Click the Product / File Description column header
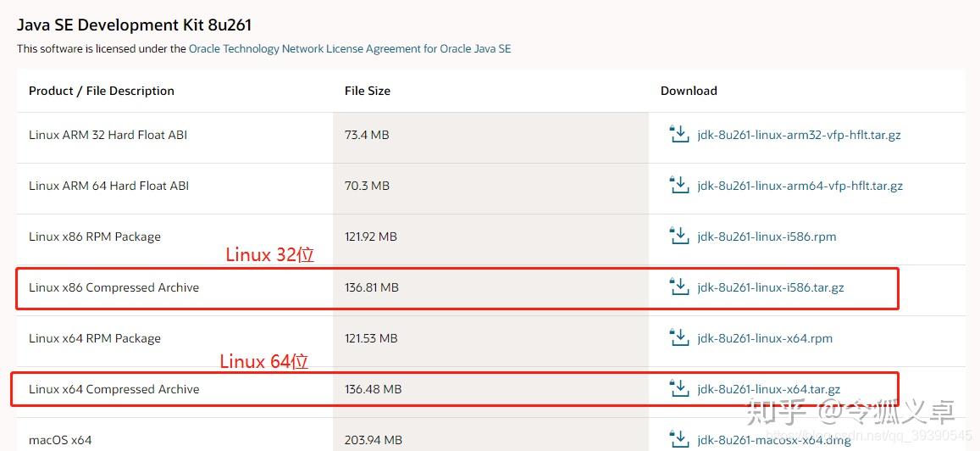The width and height of the screenshot is (980, 451). coord(102,91)
